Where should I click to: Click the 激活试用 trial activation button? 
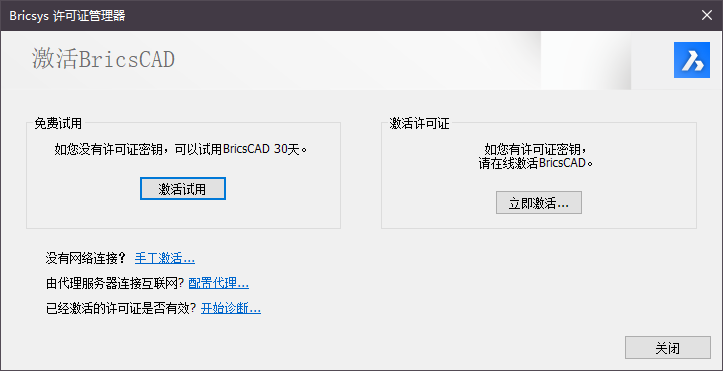coord(183,189)
